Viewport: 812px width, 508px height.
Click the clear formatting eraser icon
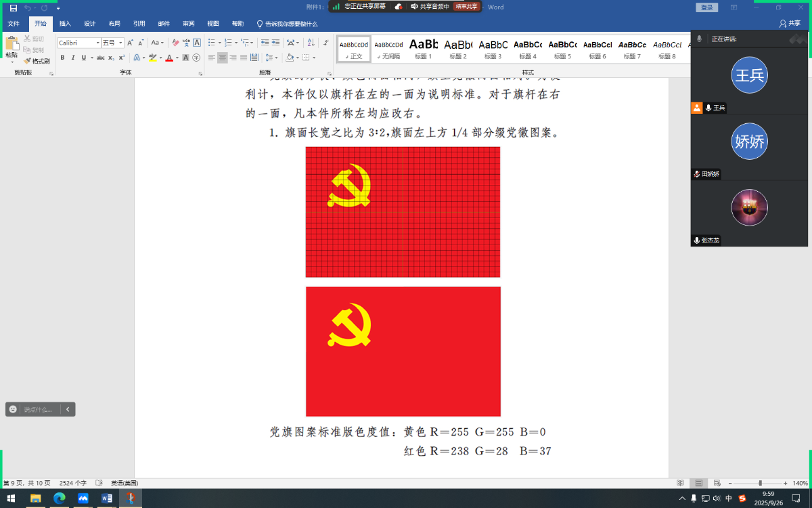(x=175, y=43)
